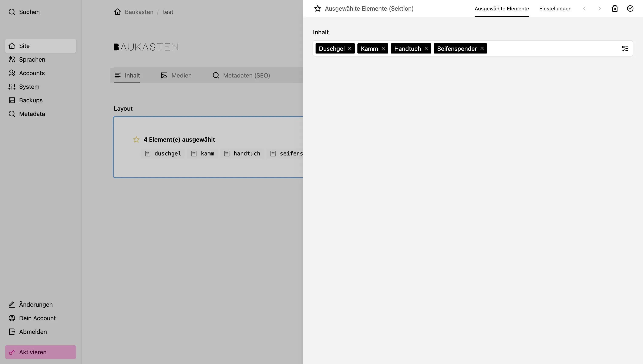
Task: Remove the Kamm tag with its × button
Action: point(383,48)
